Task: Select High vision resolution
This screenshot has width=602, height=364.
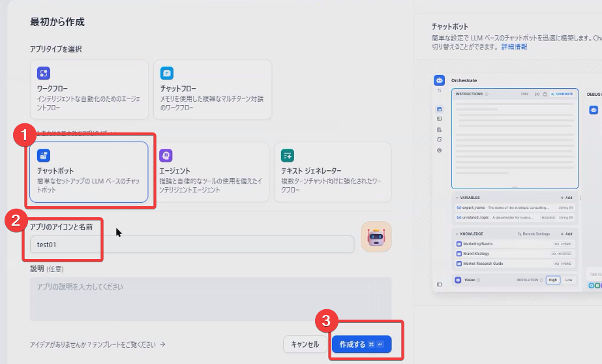Action: (553, 280)
